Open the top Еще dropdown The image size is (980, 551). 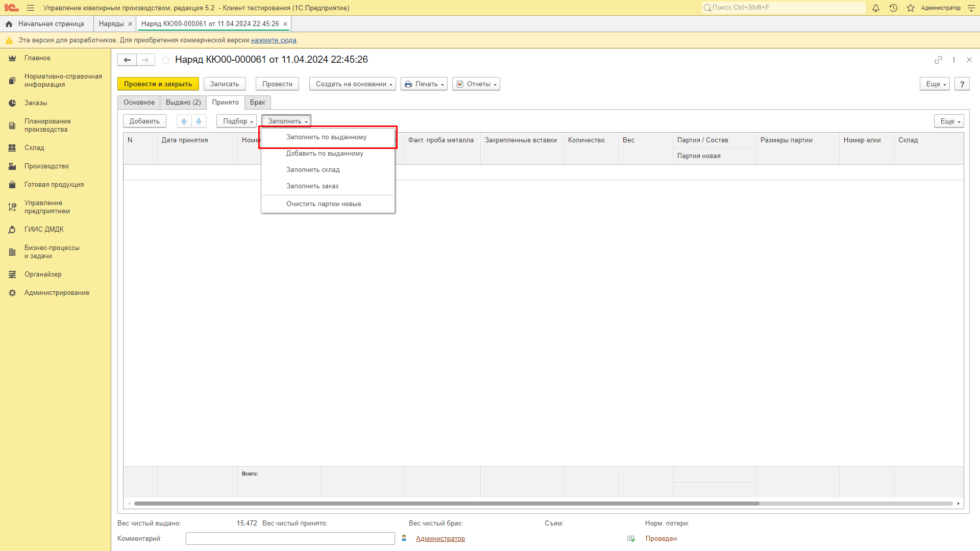935,84
